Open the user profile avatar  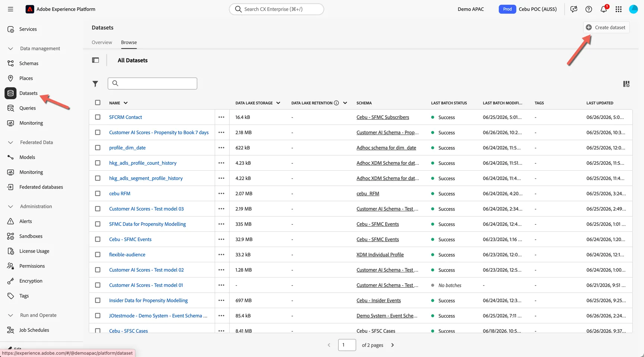pyautogui.click(x=634, y=9)
